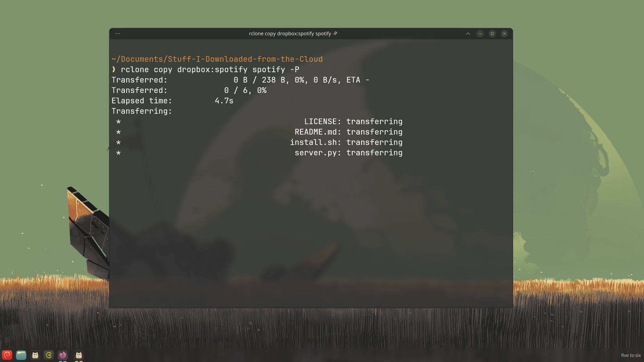Minimize the rclone terminal window

point(480,34)
